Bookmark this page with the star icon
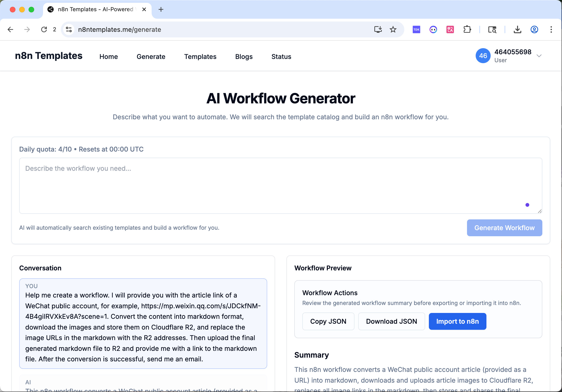 (393, 30)
